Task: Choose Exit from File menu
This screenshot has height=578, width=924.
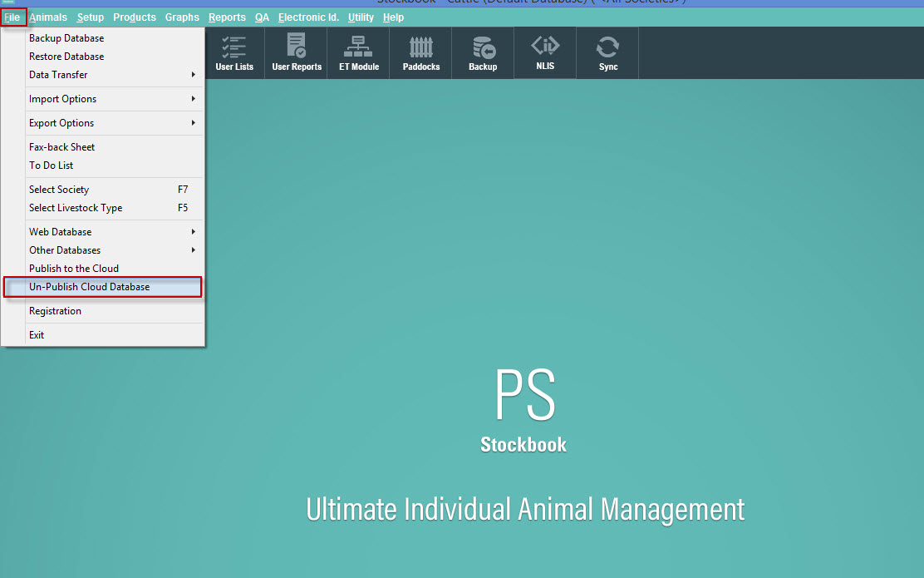Action: 103,336
